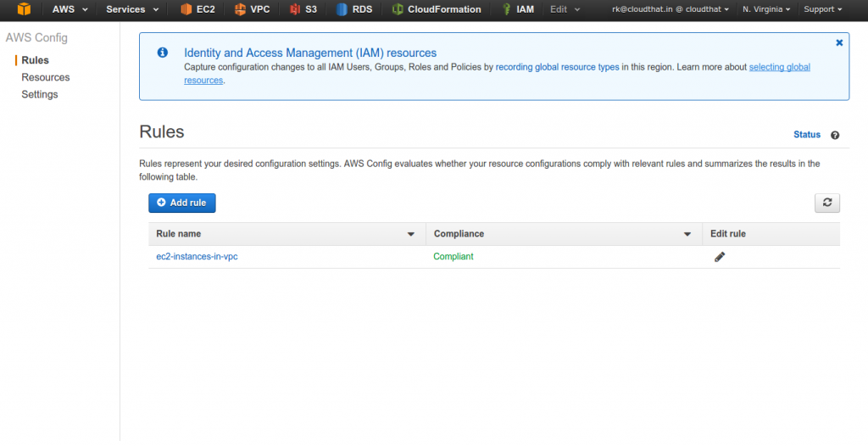Image resolution: width=868 pixels, height=446 pixels.
Task: Open Settings in the sidebar
Action: coord(39,94)
